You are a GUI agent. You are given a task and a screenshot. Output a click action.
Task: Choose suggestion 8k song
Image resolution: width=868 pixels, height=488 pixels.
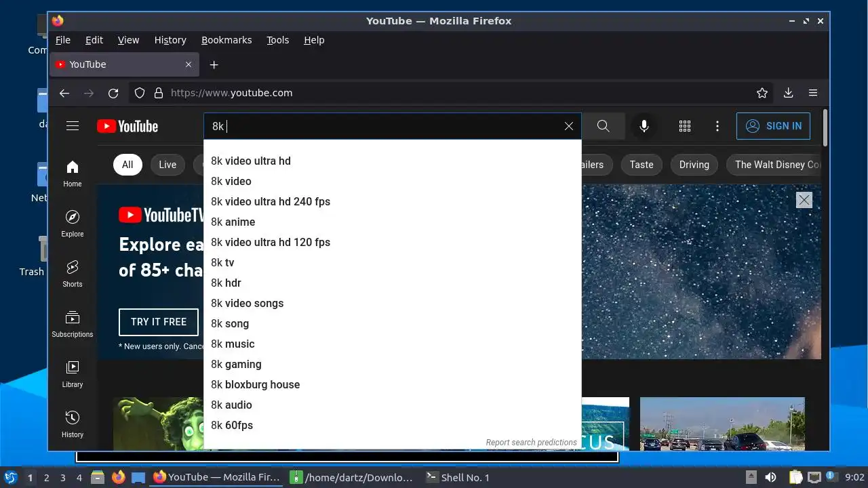click(x=393, y=323)
